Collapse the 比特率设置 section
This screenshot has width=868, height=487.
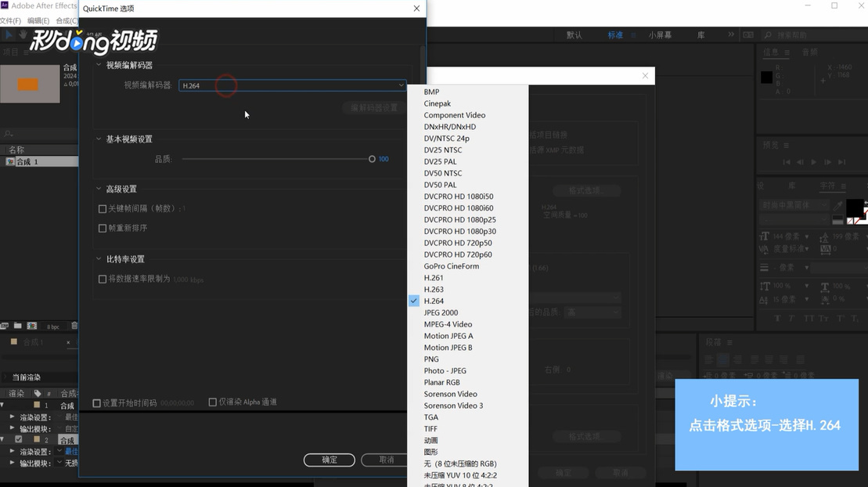tap(99, 259)
